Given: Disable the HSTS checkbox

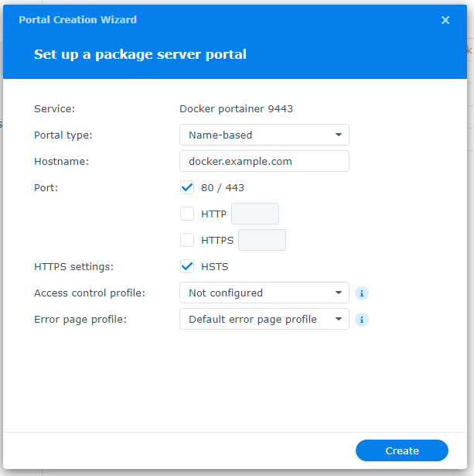Looking at the screenshot, I should pos(187,266).
